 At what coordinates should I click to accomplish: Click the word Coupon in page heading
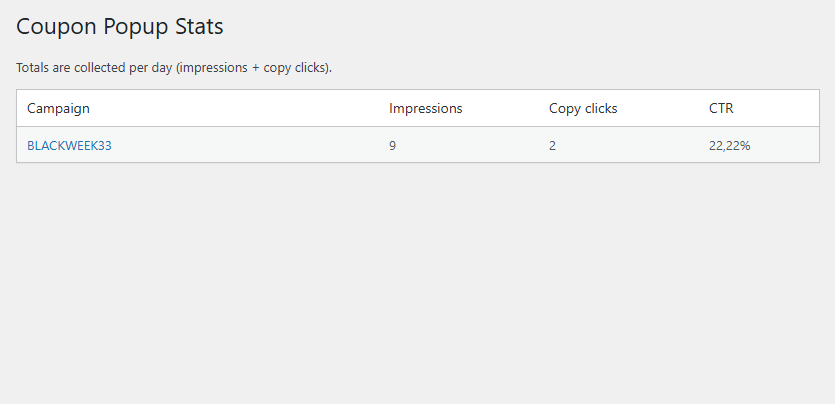[x=59, y=27]
